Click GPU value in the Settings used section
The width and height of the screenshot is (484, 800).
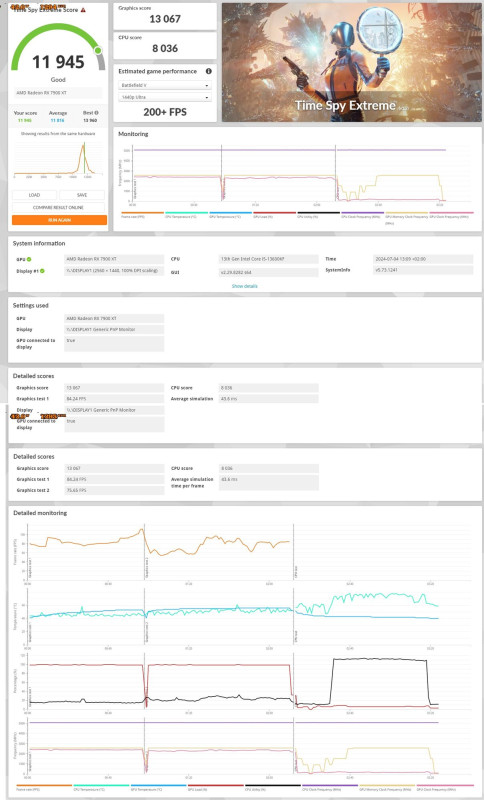coord(114,318)
